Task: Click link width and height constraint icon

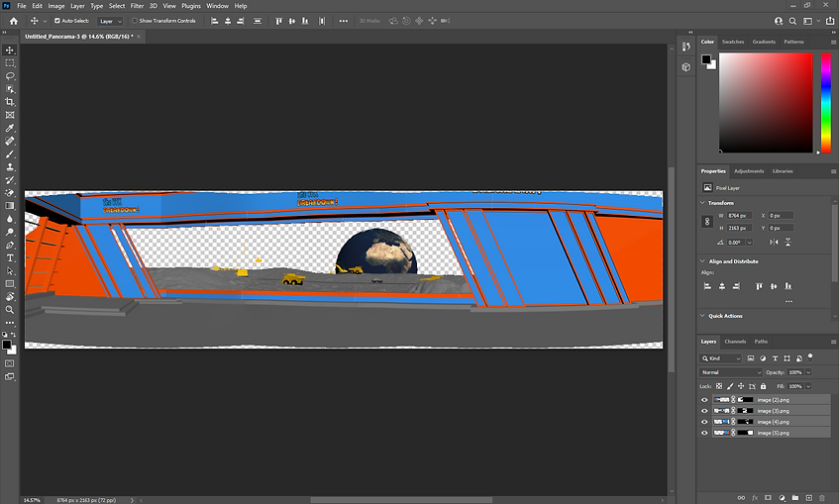Action: pyautogui.click(x=706, y=222)
